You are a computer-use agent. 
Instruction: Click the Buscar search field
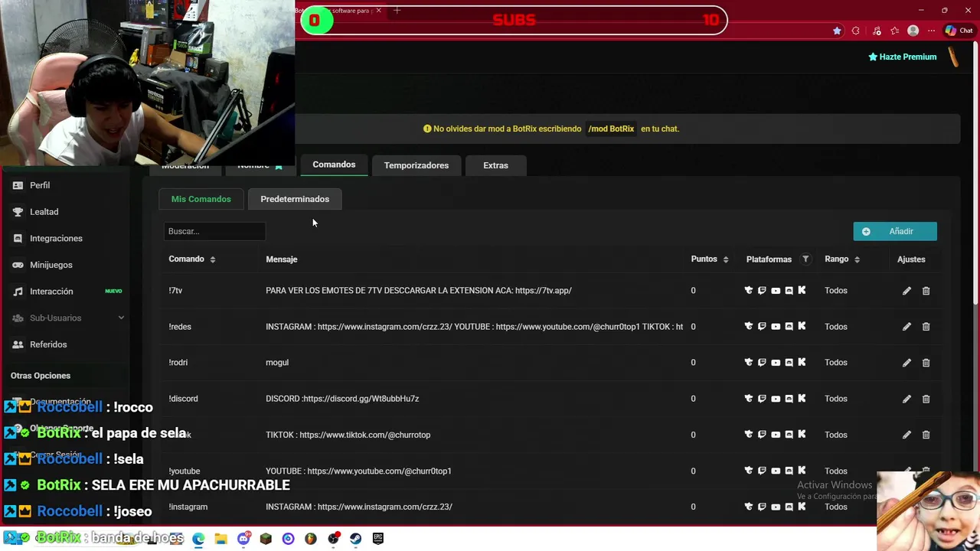tap(214, 231)
